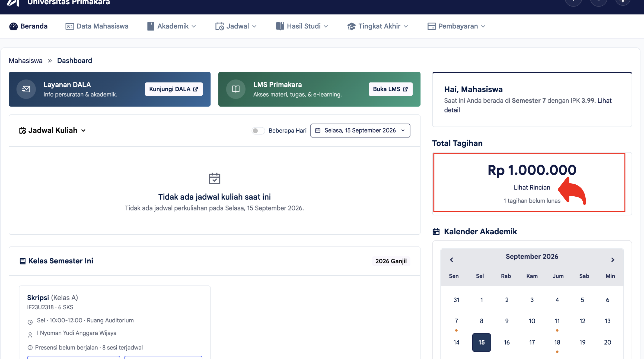
Task: Click the Akademik book icon
Action: [x=151, y=26]
